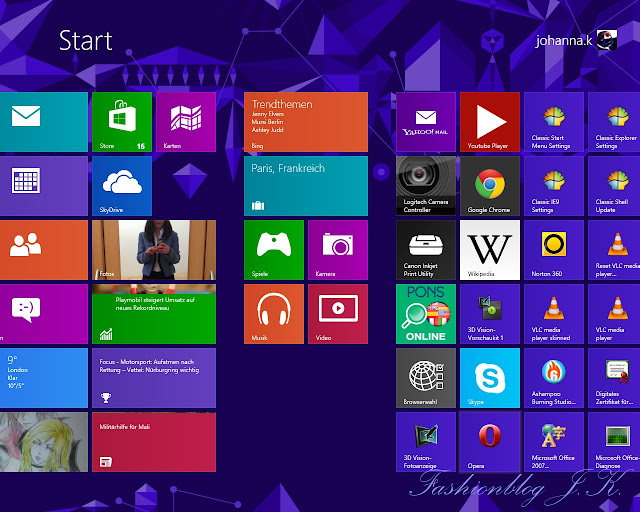
Task: Open Classic Explorer Settings tile
Action: (x=614, y=122)
